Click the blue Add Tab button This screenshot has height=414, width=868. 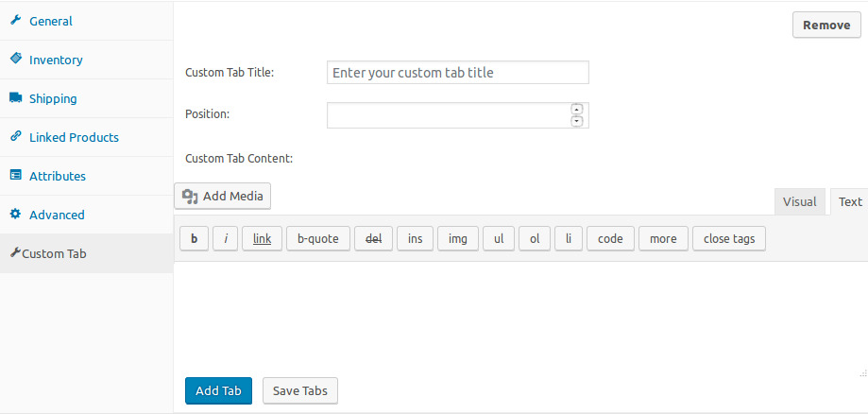pyautogui.click(x=219, y=390)
